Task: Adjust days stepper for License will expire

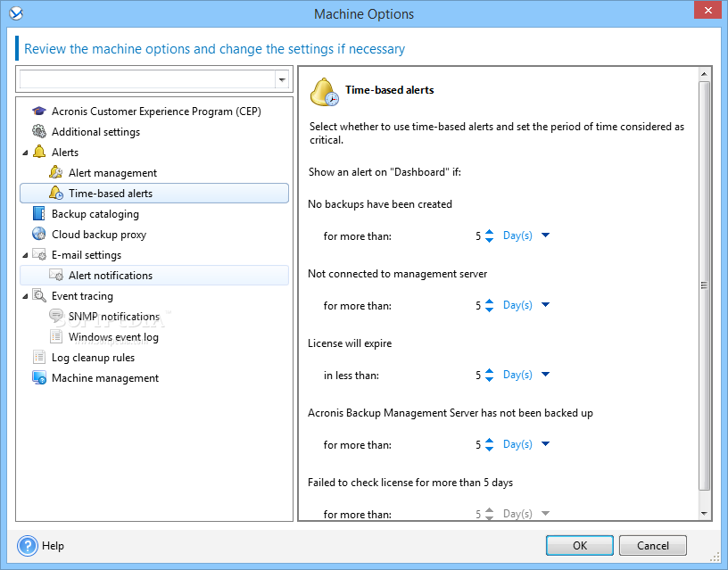Action: [x=490, y=375]
